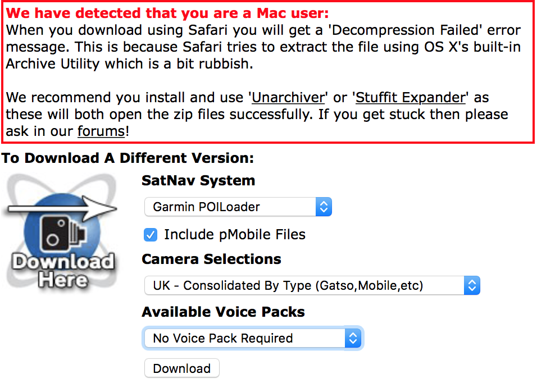Follow the Stuffit Expander link

(x=411, y=97)
